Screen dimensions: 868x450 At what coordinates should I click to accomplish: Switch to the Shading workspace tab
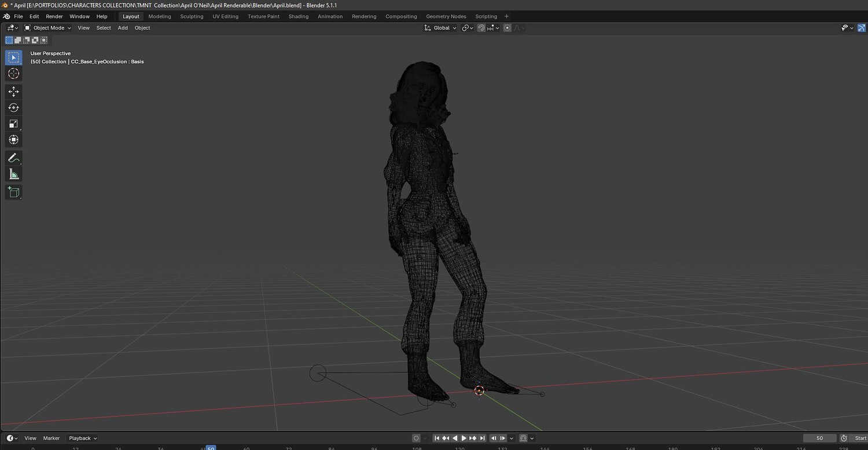[299, 16]
